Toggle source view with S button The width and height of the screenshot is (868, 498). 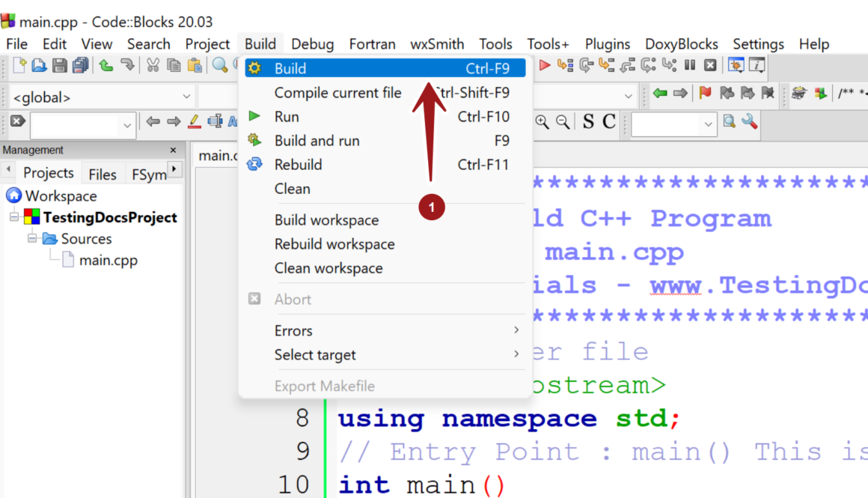[x=589, y=121]
